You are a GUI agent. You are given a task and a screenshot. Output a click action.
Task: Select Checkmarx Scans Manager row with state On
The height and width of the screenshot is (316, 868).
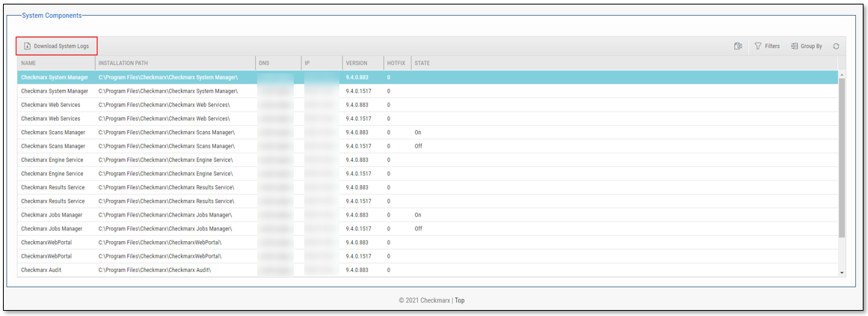(x=428, y=133)
